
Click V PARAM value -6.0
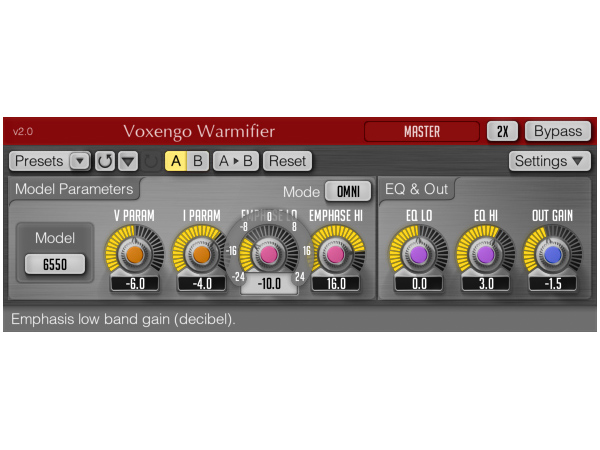click(x=135, y=284)
